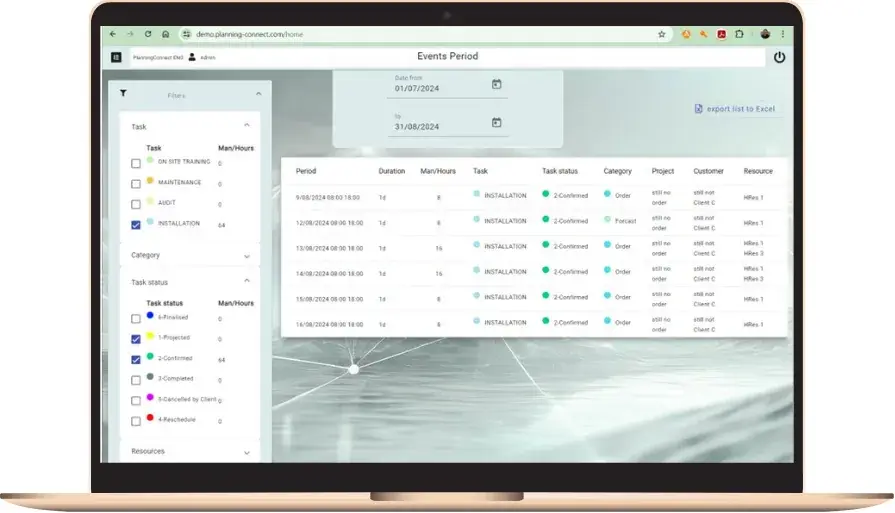Sort by the Resource column header
Image resolution: width=895 pixels, height=513 pixels.
point(758,171)
